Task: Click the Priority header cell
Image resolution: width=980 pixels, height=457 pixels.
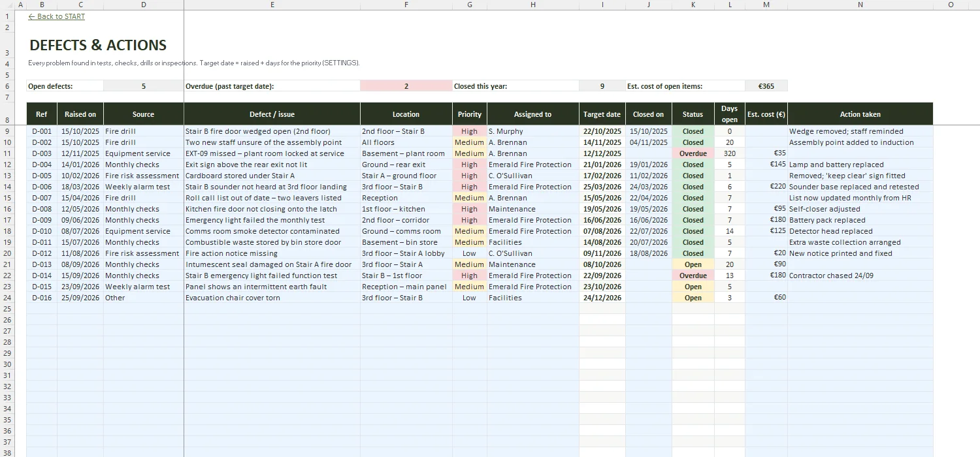Action: click(x=470, y=114)
